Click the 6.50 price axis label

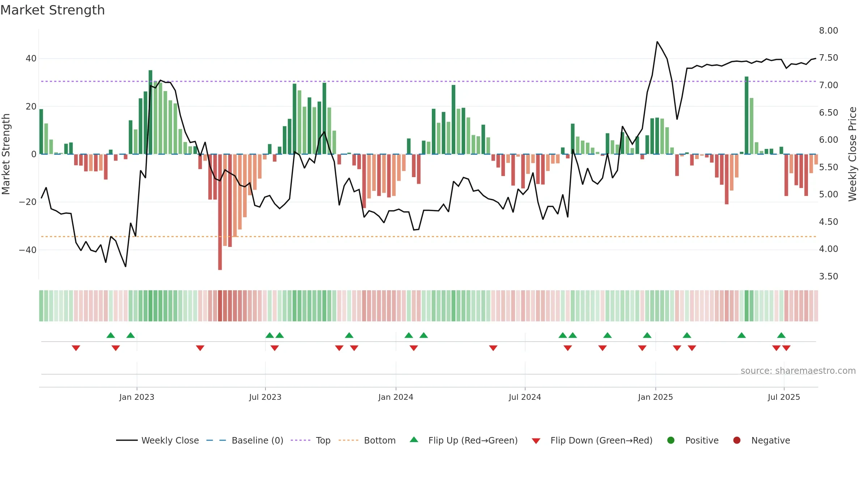(829, 112)
